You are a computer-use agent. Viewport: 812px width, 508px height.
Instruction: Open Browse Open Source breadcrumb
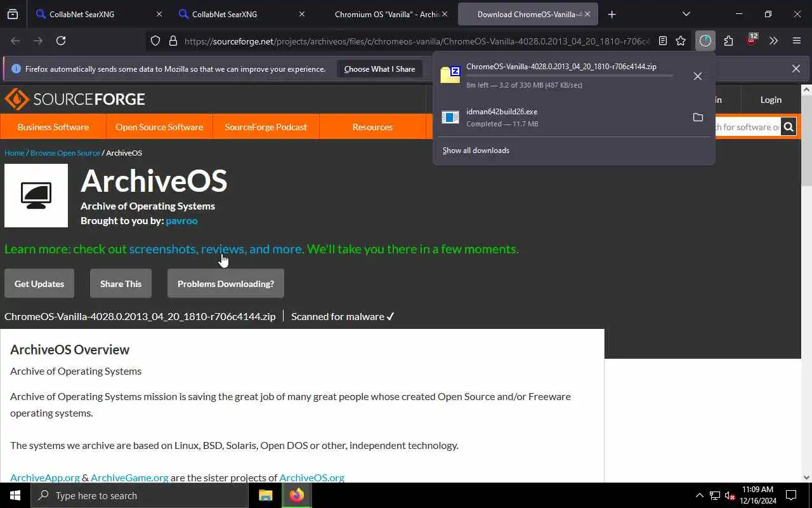65,153
